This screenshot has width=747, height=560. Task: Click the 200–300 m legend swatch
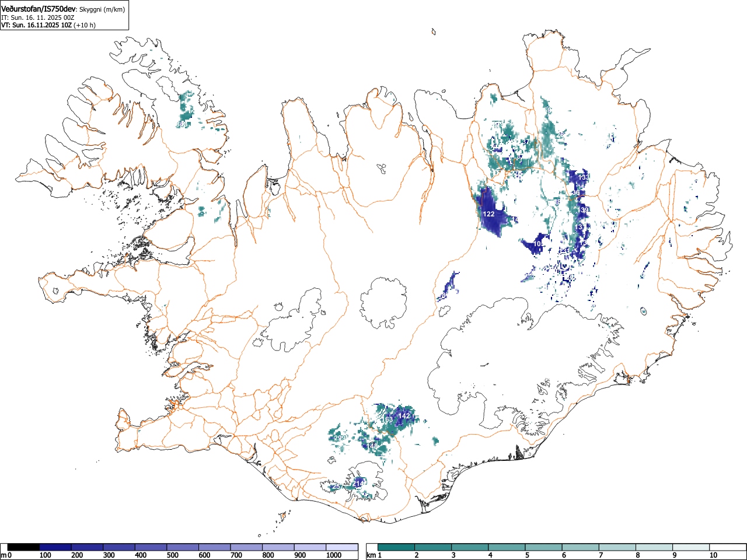[x=87, y=547]
